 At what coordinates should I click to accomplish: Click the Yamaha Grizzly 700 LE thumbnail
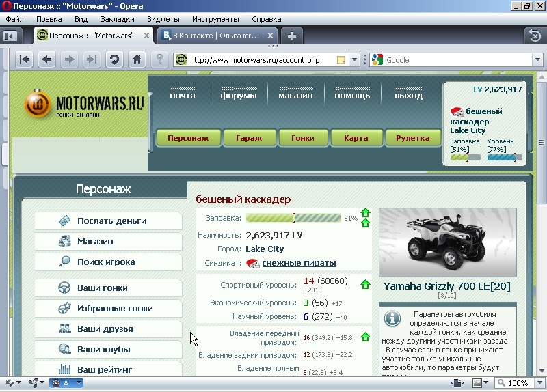pos(448,242)
